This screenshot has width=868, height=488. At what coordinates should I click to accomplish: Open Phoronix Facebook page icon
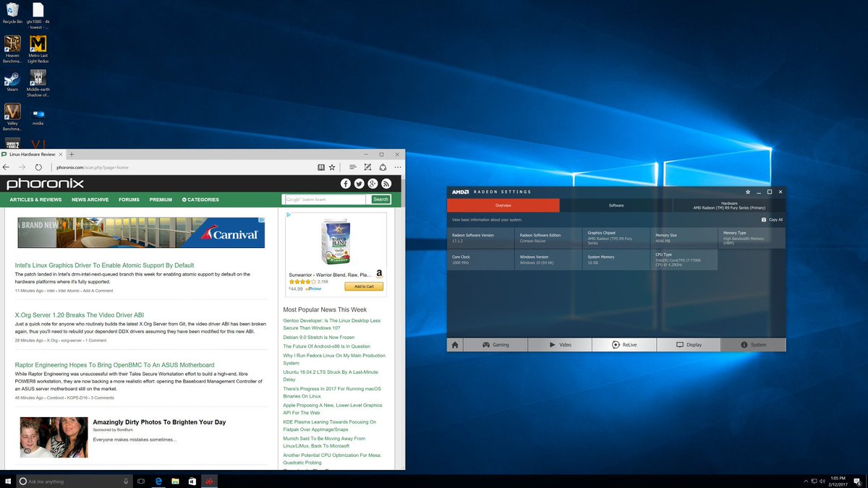point(346,184)
